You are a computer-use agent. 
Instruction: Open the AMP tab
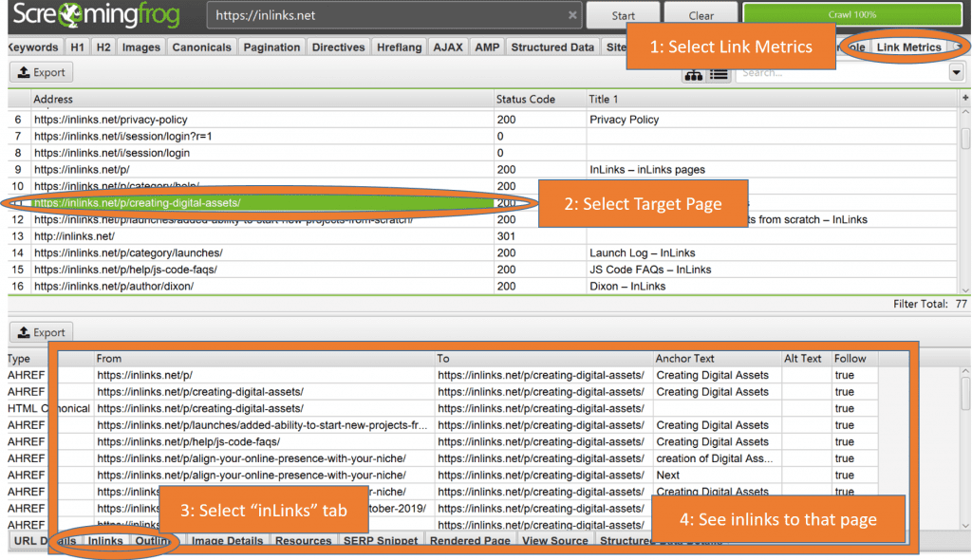pos(487,47)
